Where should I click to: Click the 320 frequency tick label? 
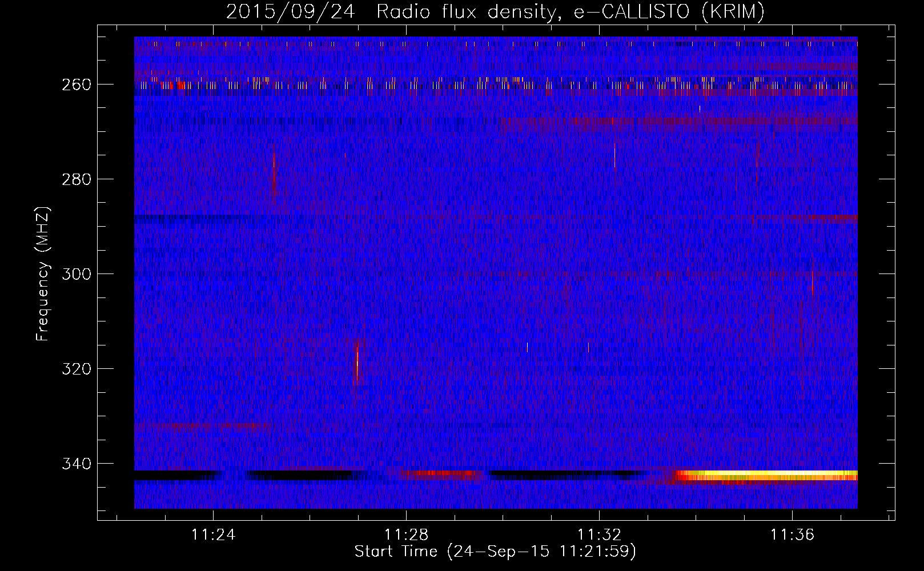click(76, 369)
